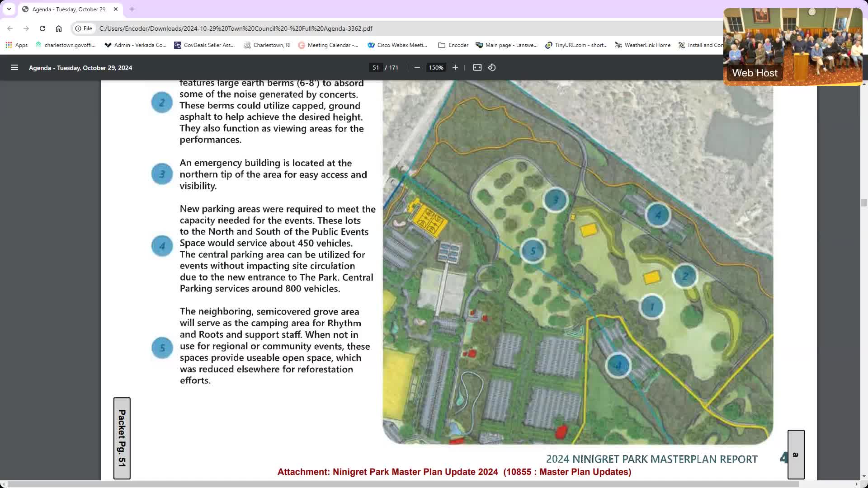Close the Agenda browser tab
868x488 pixels.
116,9
